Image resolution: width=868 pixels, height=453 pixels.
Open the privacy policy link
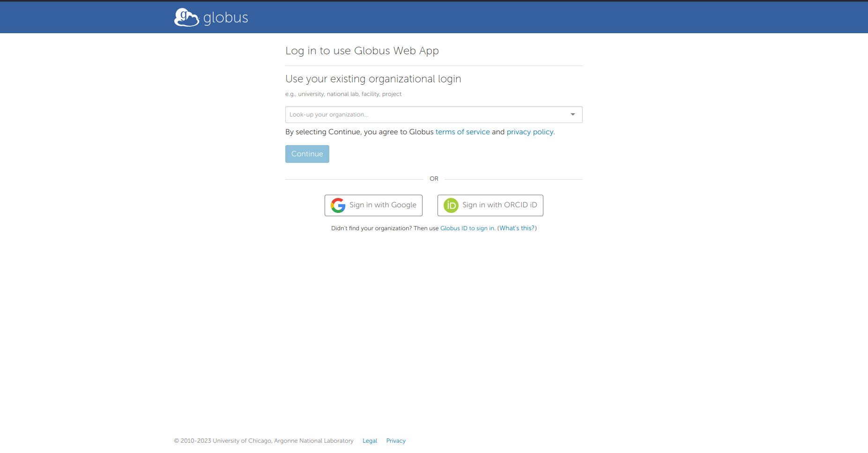pyautogui.click(x=530, y=132)
